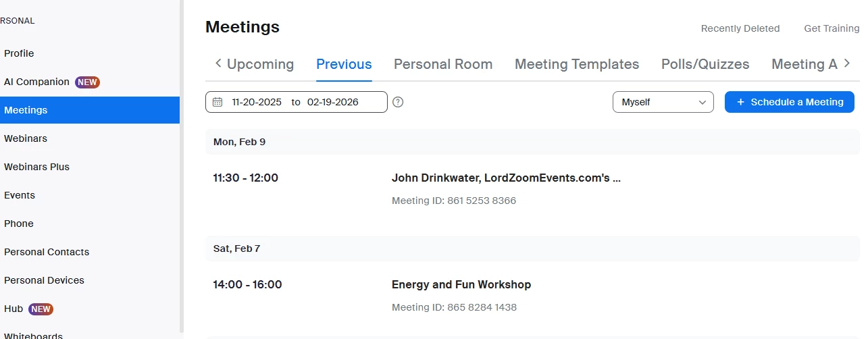Open the Myself host filter dropdown
Image resolution: width=868 pixels, height=339 pixels.
(663, 102)
